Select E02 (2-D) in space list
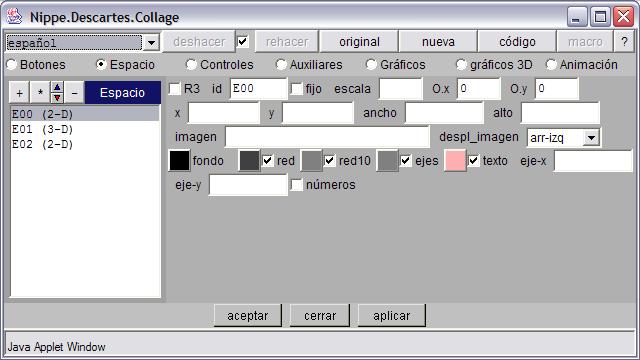640x360 pixels. tap(85, 144)
